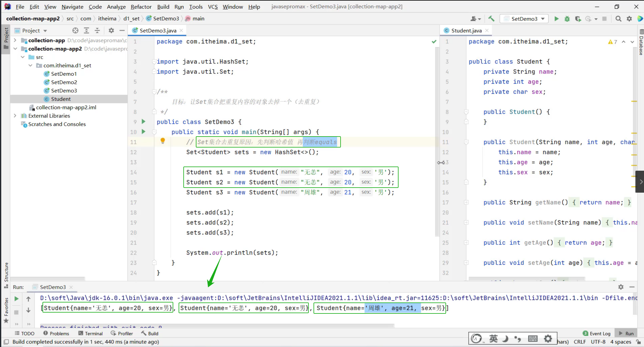
Task: Switch to the Student.java editor tab
Action: click(x=466, y=31)
